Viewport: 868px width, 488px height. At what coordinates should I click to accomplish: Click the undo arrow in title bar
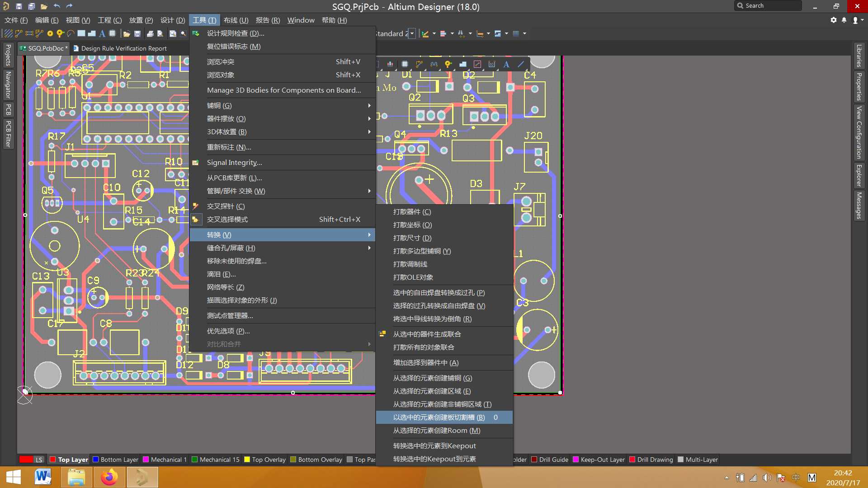pos(57,6)
